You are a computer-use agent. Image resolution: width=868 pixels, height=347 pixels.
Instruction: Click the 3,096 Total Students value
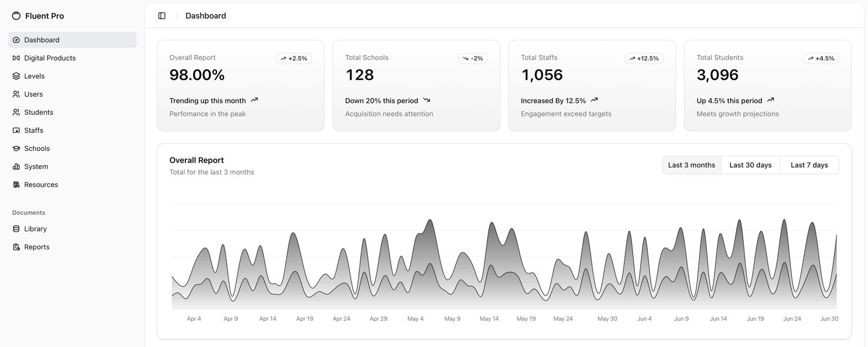718,75
